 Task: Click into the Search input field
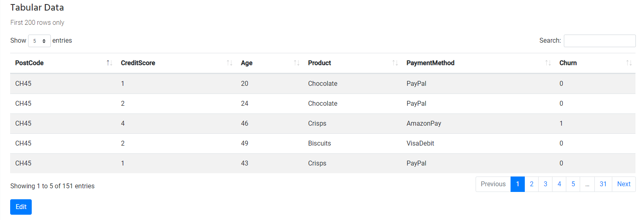coord(599,41)
